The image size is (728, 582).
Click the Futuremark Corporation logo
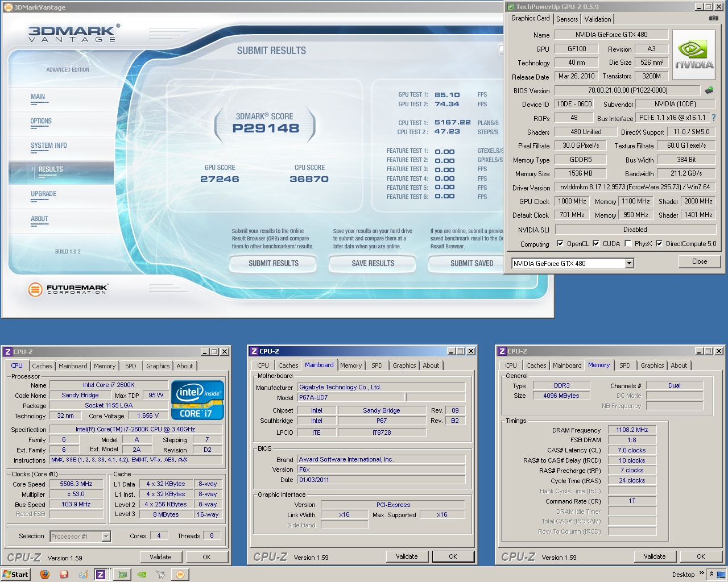coord(68,289)
